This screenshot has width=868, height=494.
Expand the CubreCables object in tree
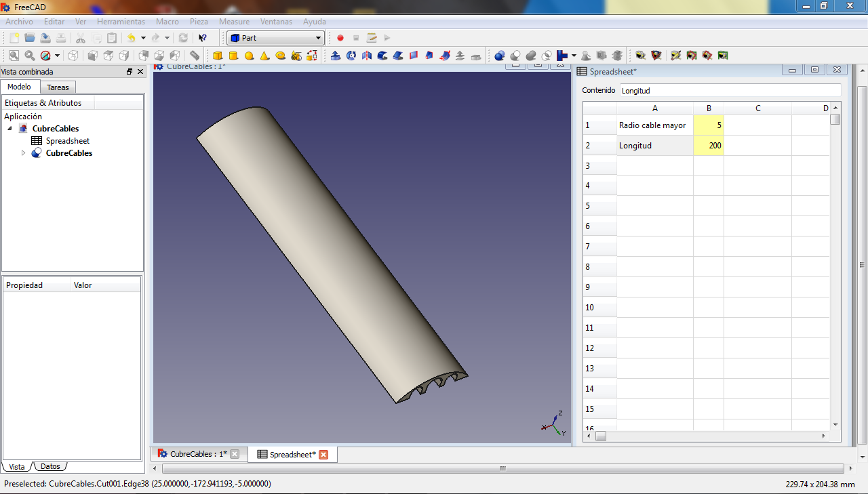(23, 153)
